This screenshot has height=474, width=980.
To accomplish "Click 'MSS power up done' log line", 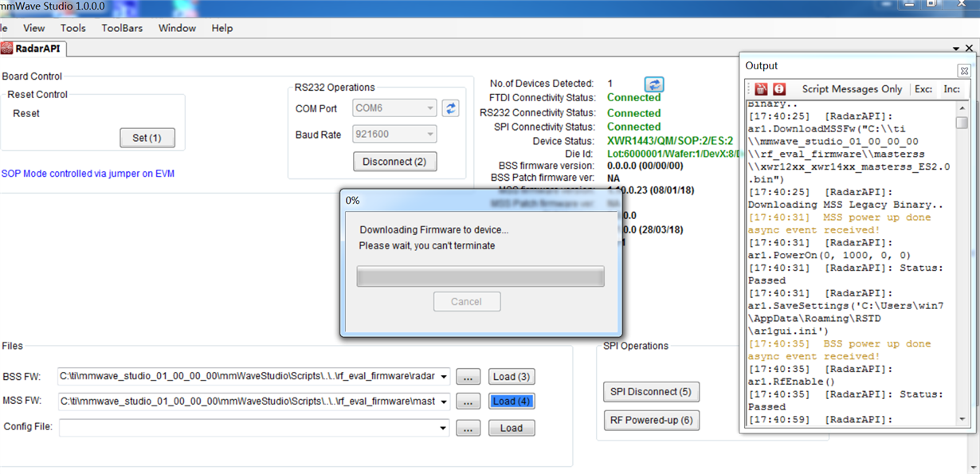I will pos(839,224).
